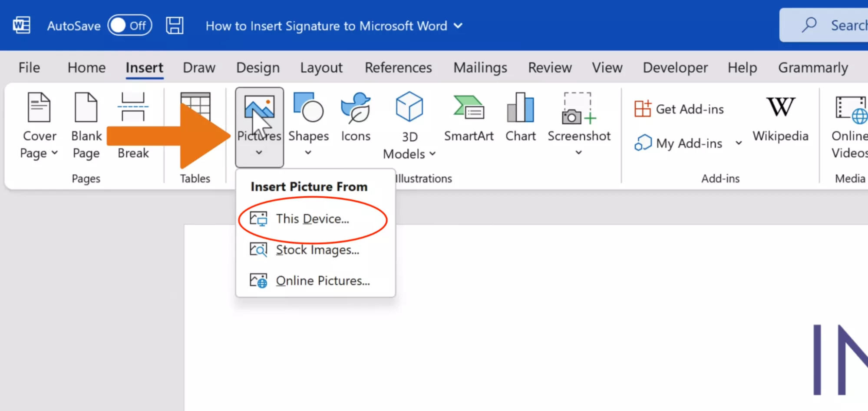Viewport: 868px width, 411px height.
Task: Insert a SmartArt graphic
Action: click(469, 117)
